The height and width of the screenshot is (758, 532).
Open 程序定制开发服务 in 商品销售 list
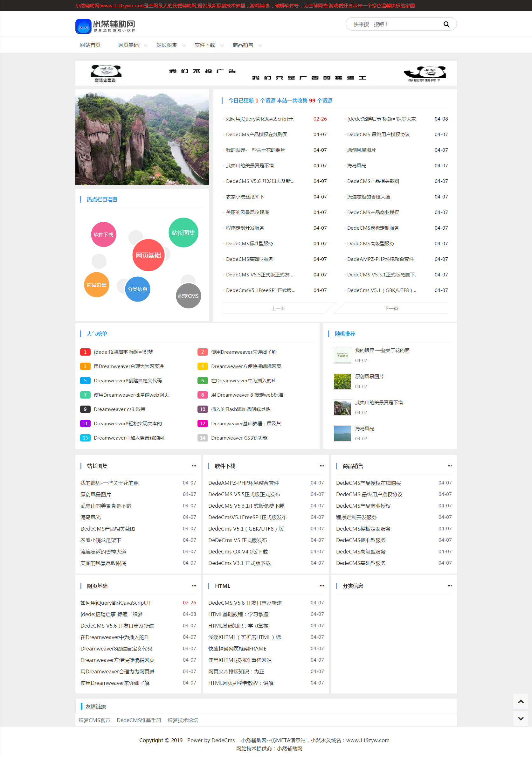356,517
